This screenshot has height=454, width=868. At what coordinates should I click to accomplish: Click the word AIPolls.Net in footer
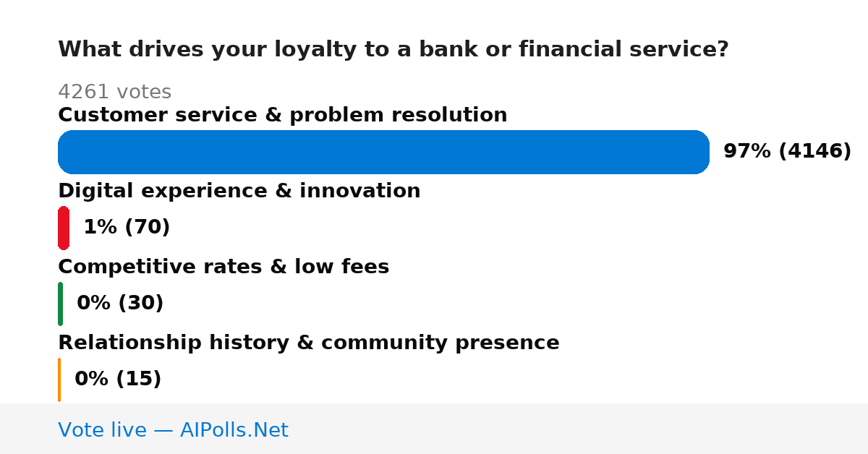[234, 431]
